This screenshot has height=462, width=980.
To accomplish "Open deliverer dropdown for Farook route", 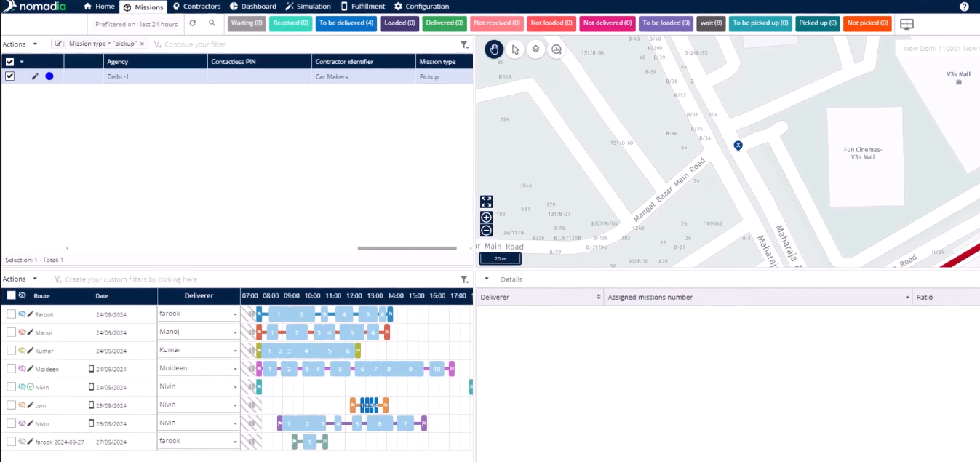I will 235,314.
